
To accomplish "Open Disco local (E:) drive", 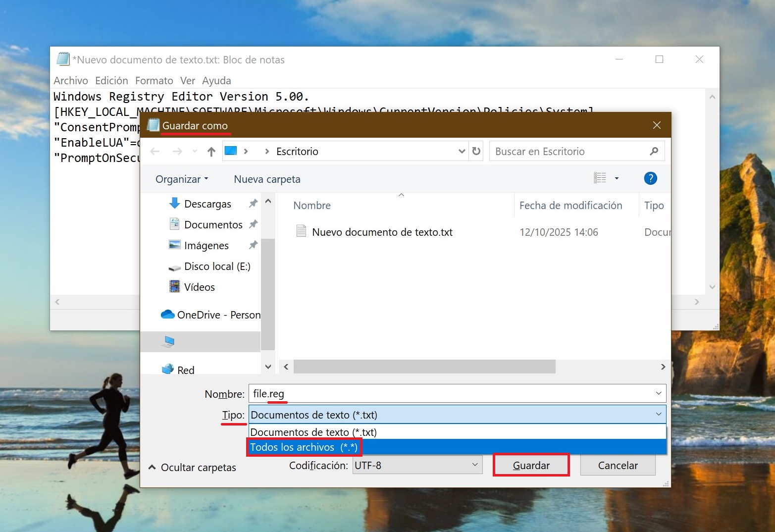I will pos(217,266).
